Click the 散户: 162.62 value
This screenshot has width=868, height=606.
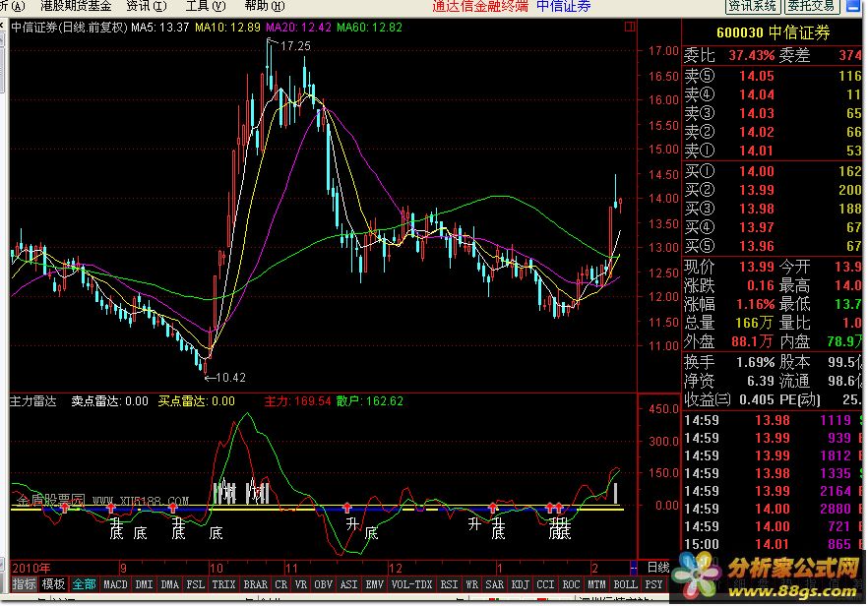tap(369, 401)
